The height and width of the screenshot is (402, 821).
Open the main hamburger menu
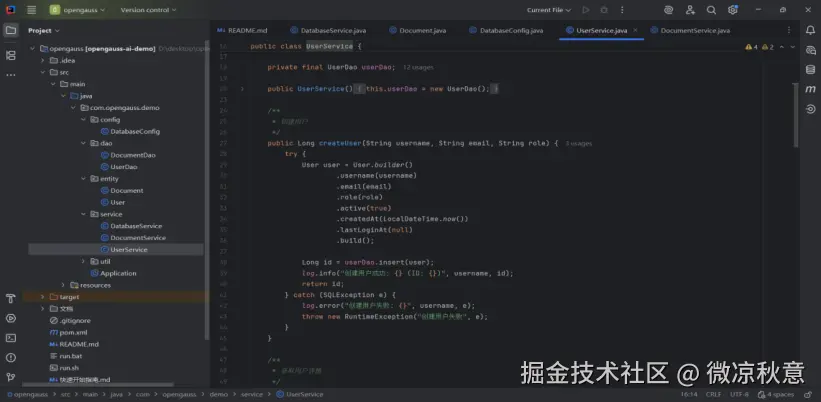pyautogui.click(x=31, y=10)
